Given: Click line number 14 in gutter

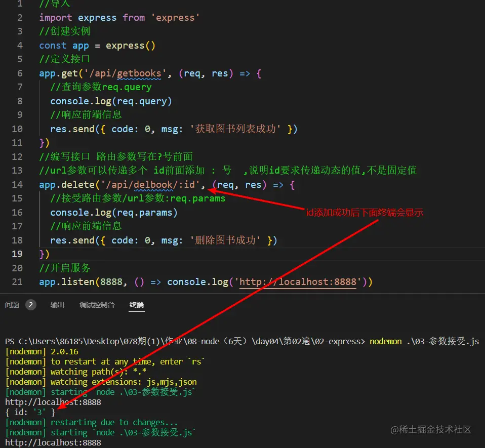Looking at the screenshot, I should (17, 185).
